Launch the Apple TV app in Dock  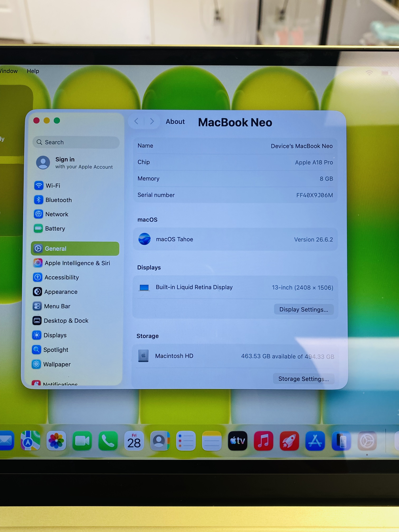[238, 441]
